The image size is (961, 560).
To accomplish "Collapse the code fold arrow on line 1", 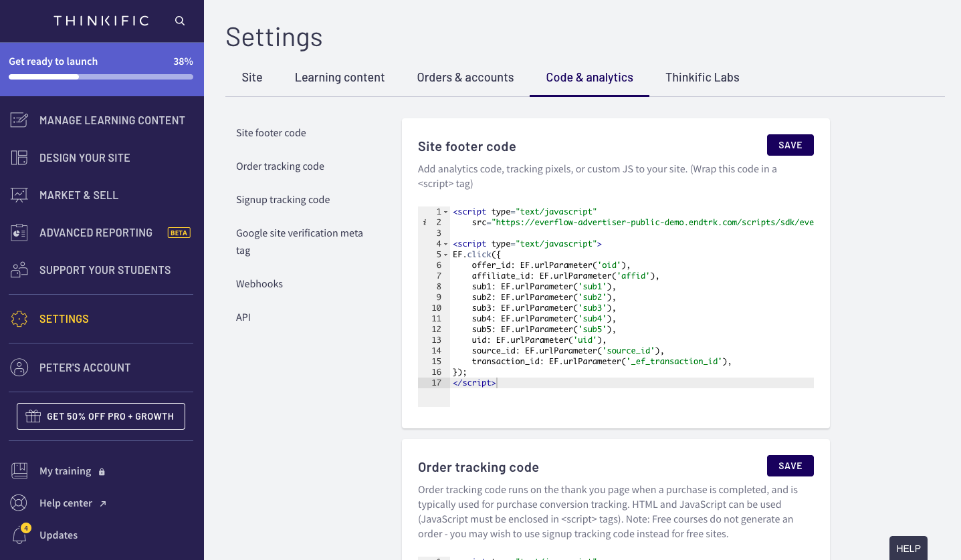I will point(446,212).
